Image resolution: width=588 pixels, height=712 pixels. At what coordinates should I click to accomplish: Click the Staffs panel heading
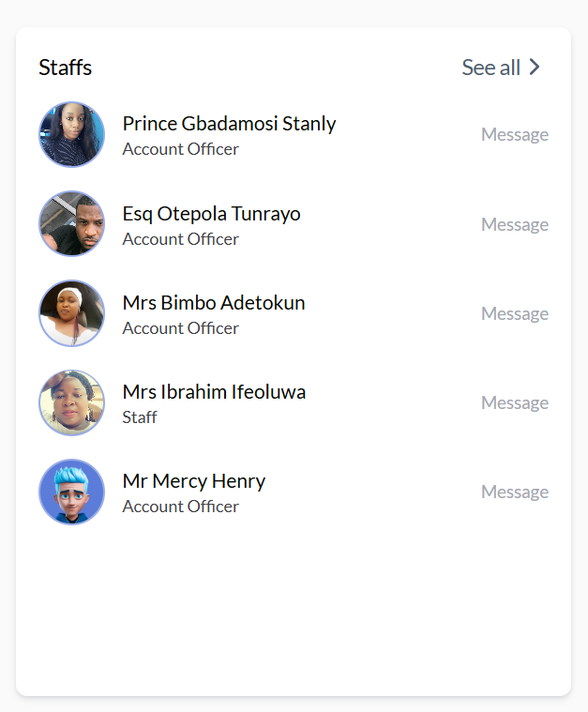(x=65, y=68)
